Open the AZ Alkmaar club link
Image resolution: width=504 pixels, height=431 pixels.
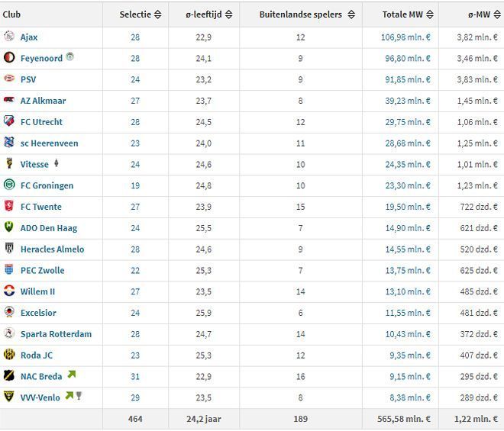(43, 101)
